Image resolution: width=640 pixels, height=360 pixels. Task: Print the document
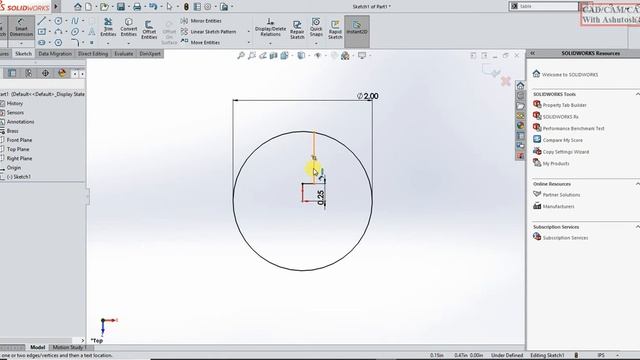137,7
